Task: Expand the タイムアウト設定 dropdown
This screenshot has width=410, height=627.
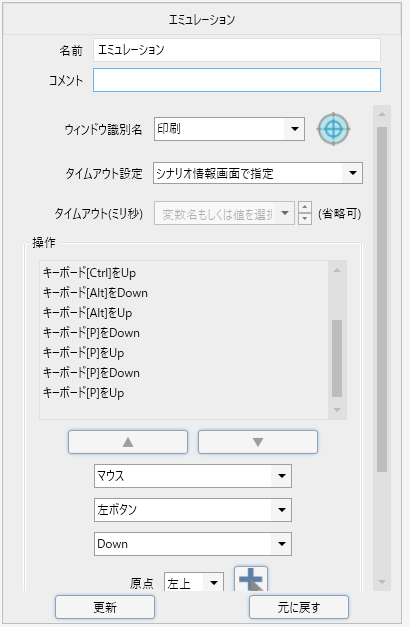Action: [258, 173]
